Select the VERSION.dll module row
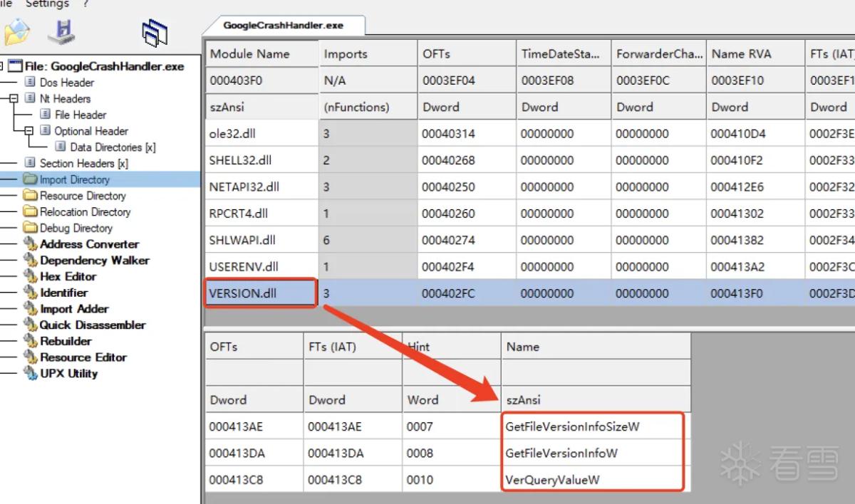This screenshot has height=504, width=855. [530, 293]
